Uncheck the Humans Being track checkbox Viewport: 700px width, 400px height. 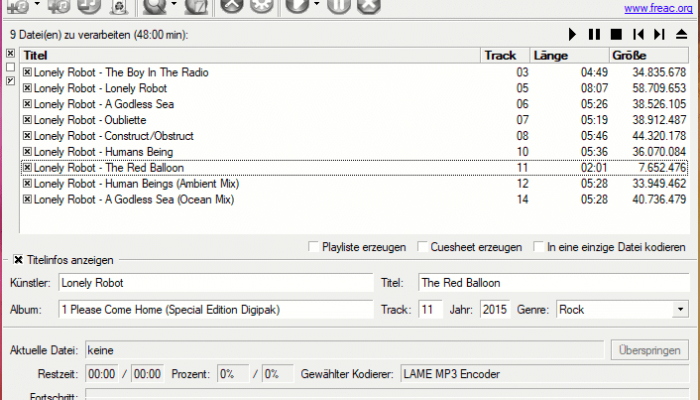[27, 151]
